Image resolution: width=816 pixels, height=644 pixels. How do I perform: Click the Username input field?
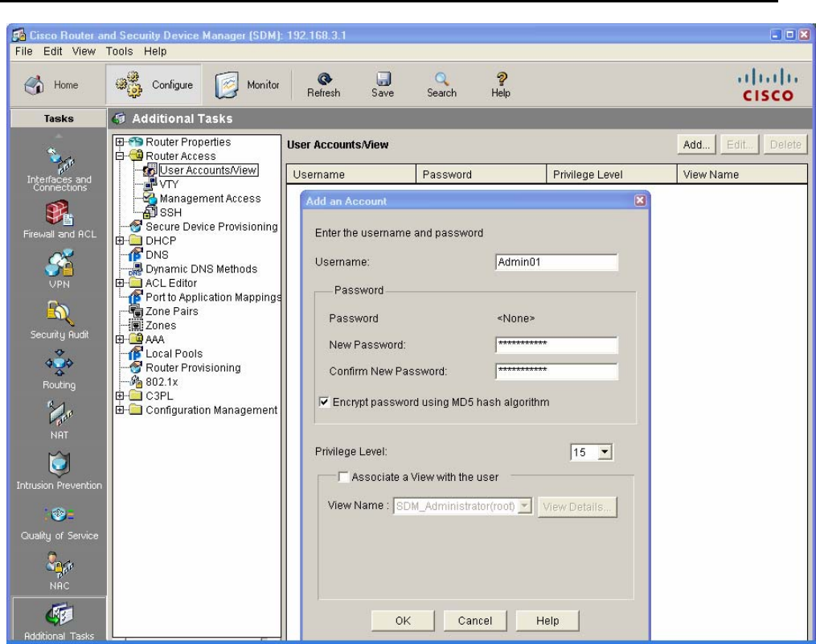coord(557,262)
